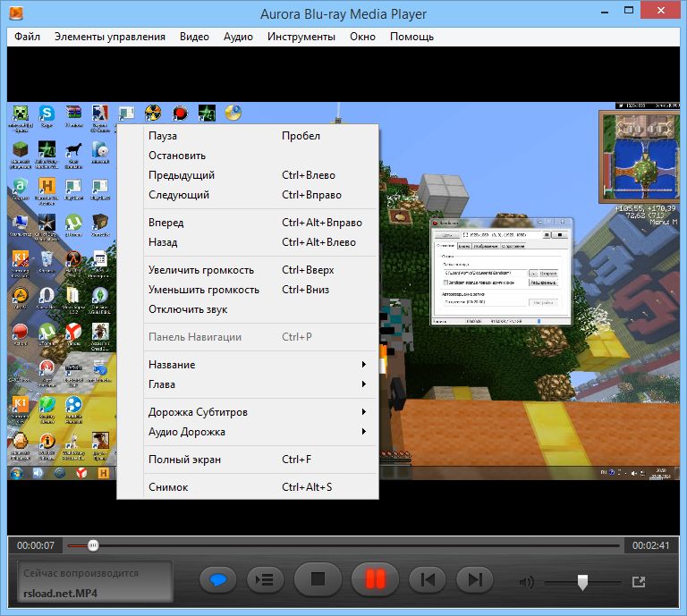Screen dimensions: 687x616
Task: Open the Файл menu
Action: coord(27,37)
